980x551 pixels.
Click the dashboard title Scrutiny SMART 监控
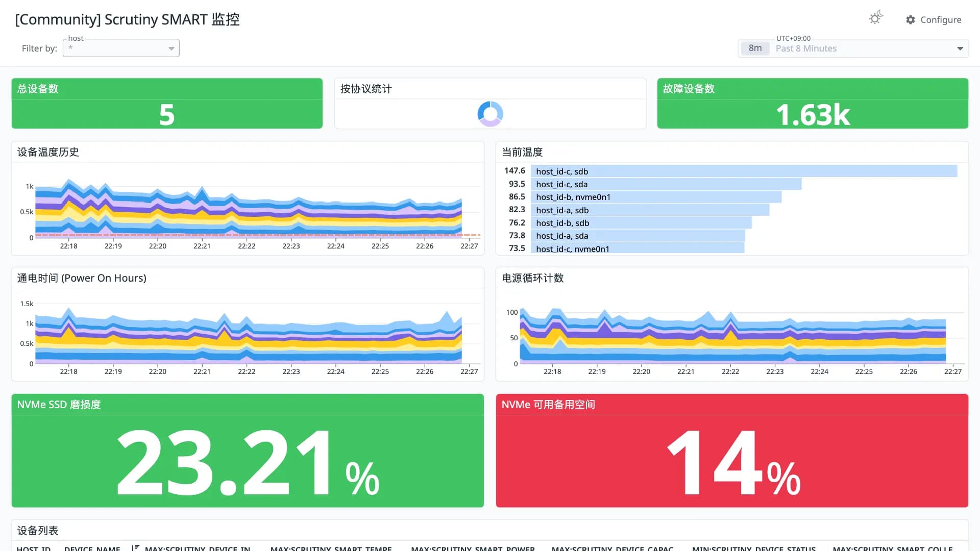click(x=128, y=19)
